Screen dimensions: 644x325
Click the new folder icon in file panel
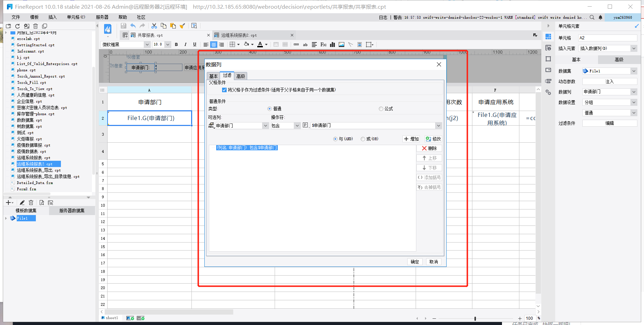click(8, 26)
